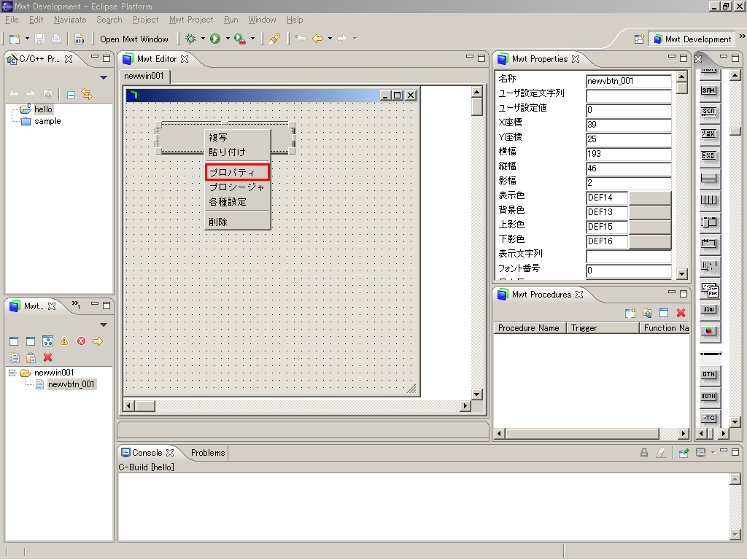
Task: Select newvbtn_001 in the Mwt tree
Action: (71, 384)
